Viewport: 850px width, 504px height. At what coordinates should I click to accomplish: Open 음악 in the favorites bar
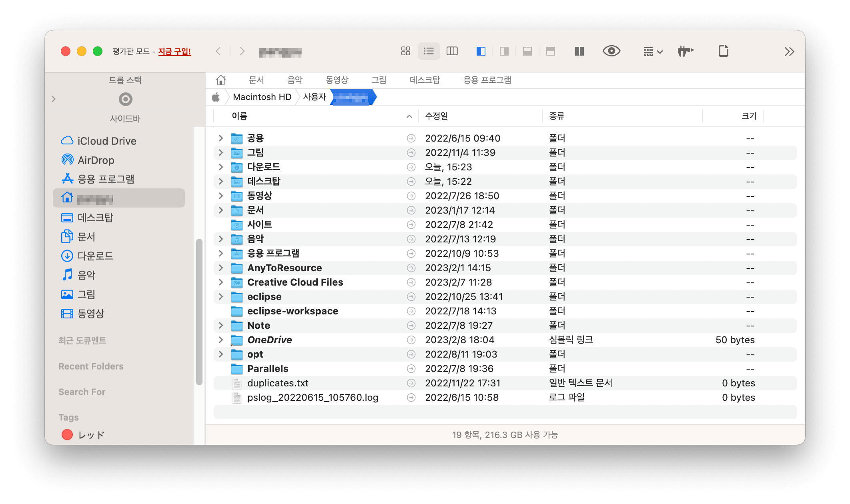tap(295, 80)
